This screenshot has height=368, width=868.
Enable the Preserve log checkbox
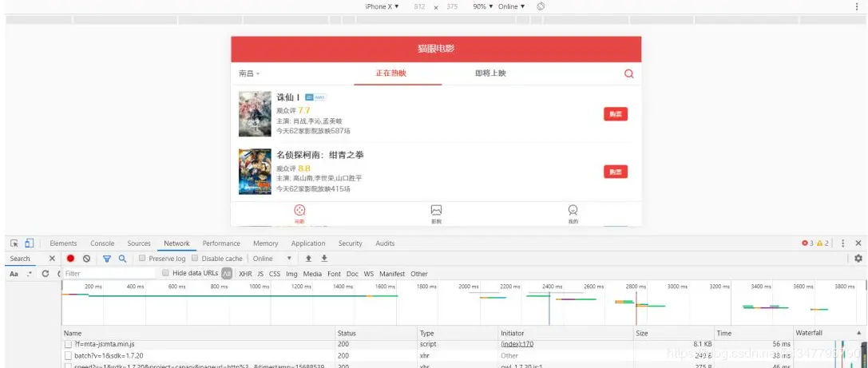click(x=142, y=258)
